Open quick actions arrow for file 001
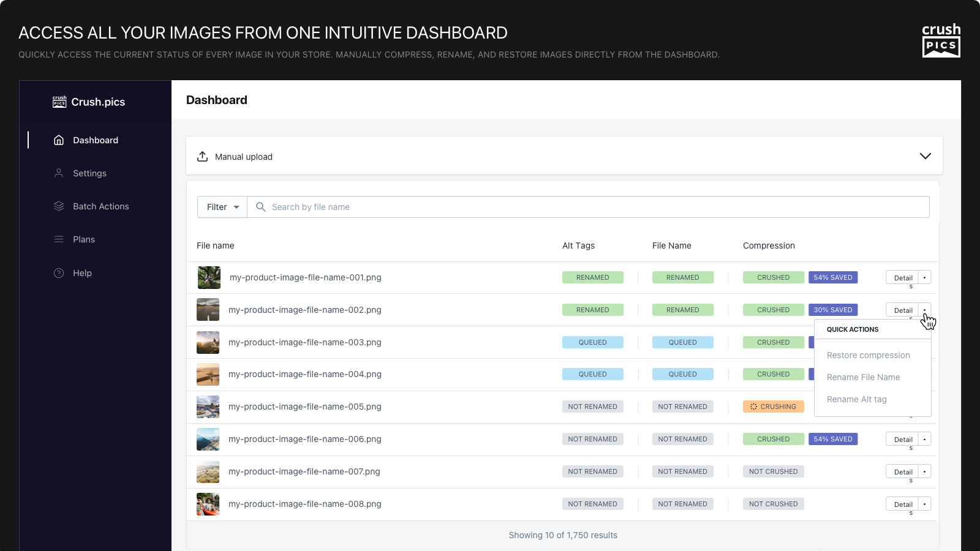The image size is (980, 551). 925,277
